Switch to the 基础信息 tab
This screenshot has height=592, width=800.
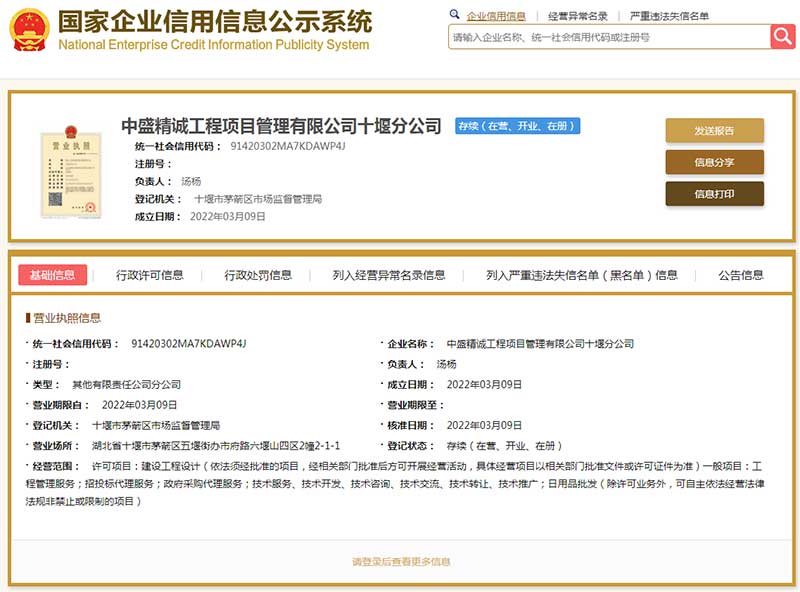click(52, 275)
